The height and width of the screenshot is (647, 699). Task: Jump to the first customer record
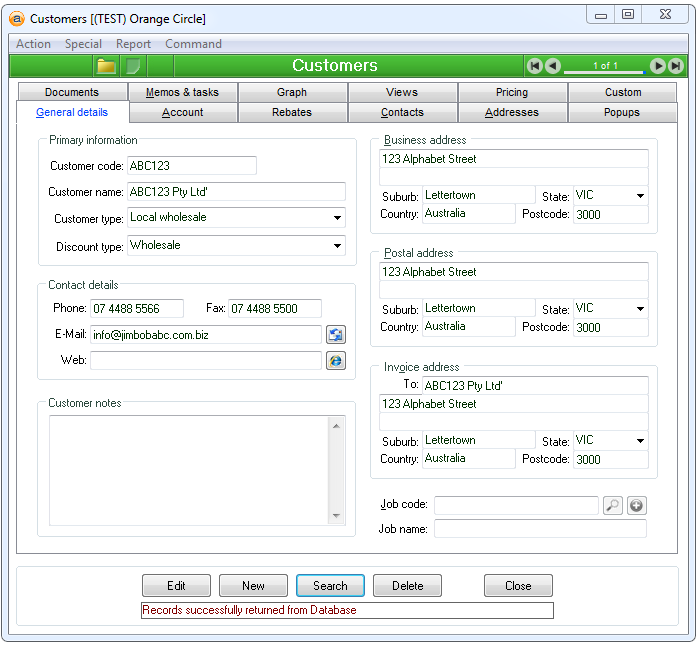[535, 66]
